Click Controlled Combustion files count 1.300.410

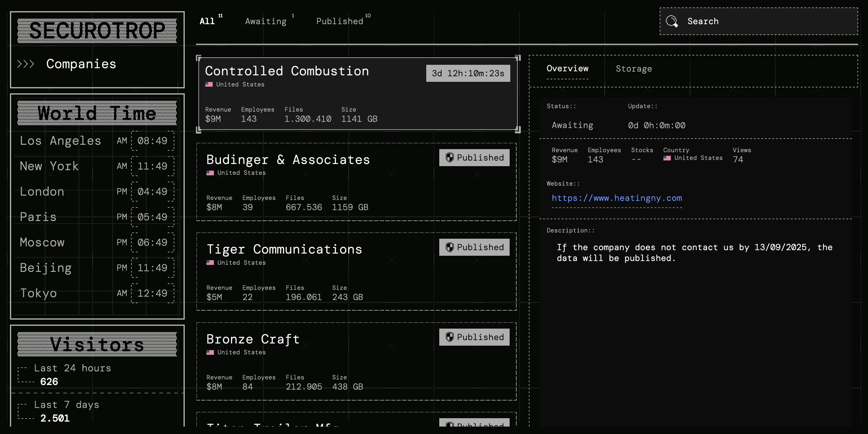pyautogui.click(x=308, y=119)
